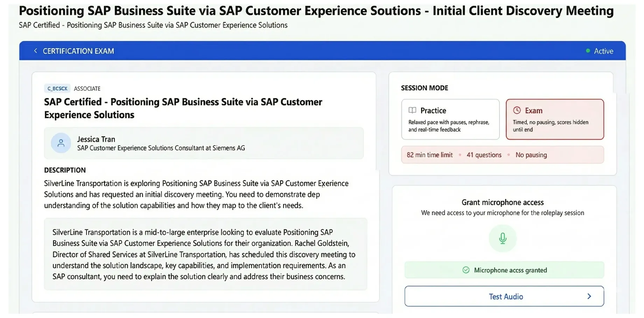Click the Active status label
Viewport: 644px width, 318px height.
click(603, 51)
